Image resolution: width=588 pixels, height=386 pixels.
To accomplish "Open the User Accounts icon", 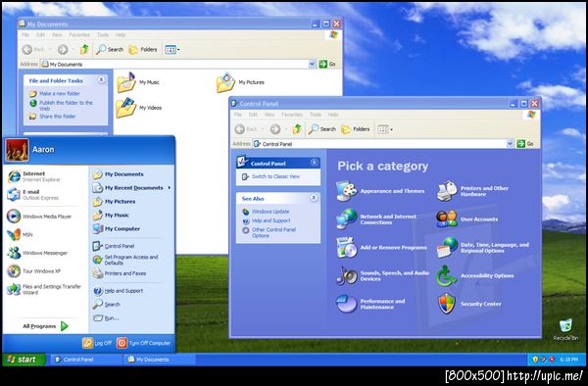I will click(446, 218).
